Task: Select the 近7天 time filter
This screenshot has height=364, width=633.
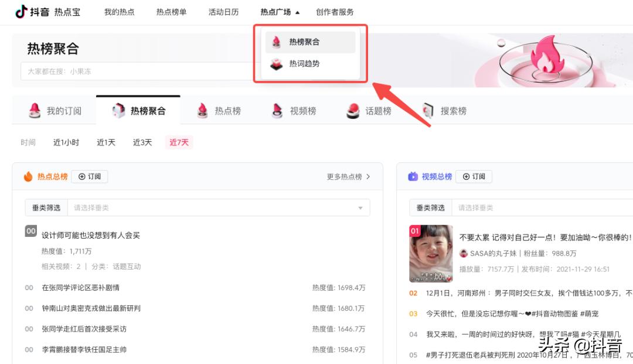Action: pos(179,142)
